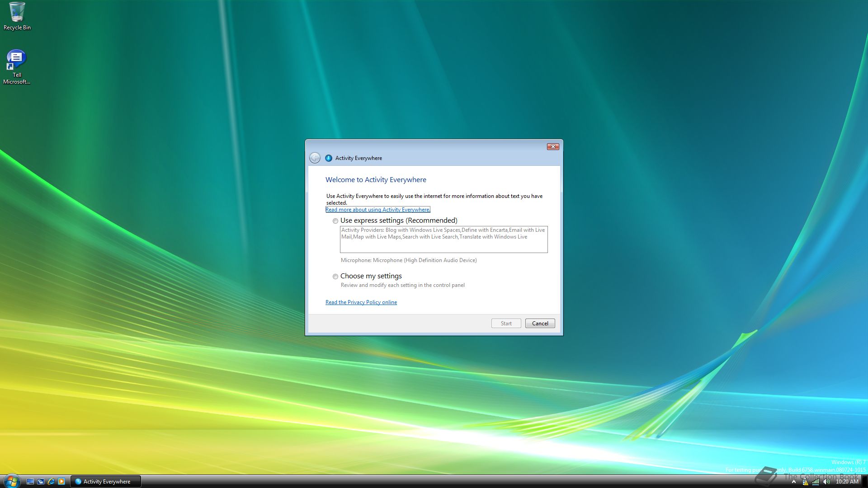This screenshot has width=868, height=488.
Task: Click Review and modify each setting text
Action: click(x=402, y=285)
